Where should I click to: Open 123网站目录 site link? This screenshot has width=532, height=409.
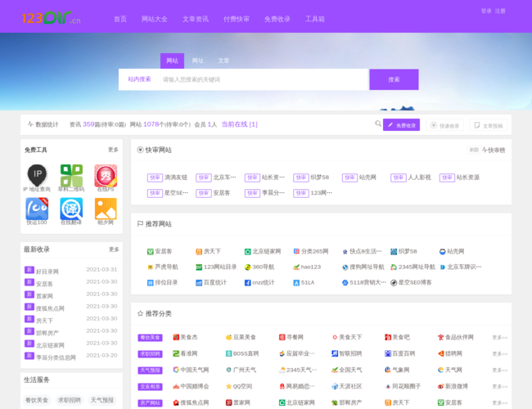[216, 267]
